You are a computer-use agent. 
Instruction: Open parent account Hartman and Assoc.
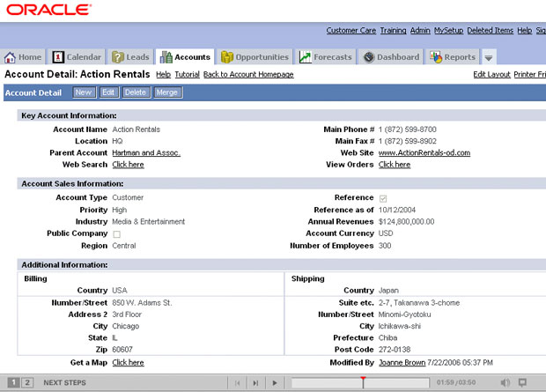(146, 153)
